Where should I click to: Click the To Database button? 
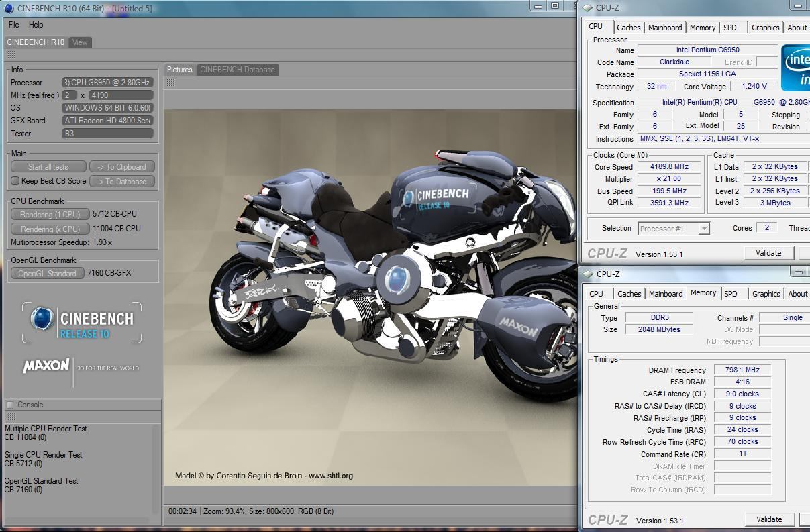click(x=121, y=181)
